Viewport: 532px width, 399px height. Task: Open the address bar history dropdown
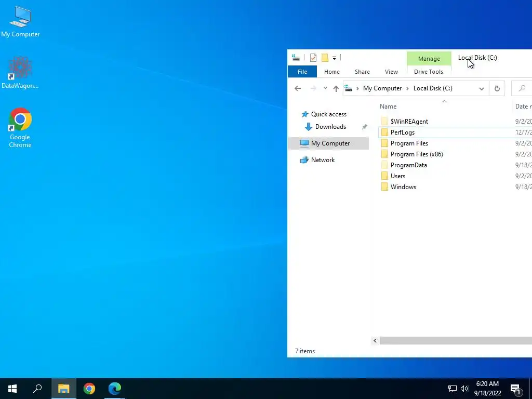[x=481, y=88]
